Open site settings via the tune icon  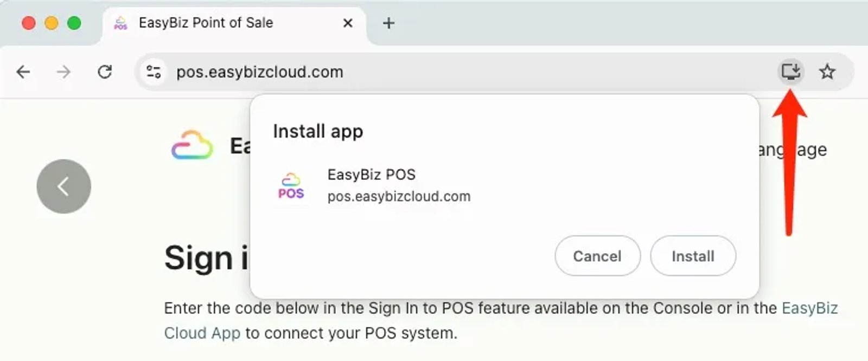coord(154,71)
